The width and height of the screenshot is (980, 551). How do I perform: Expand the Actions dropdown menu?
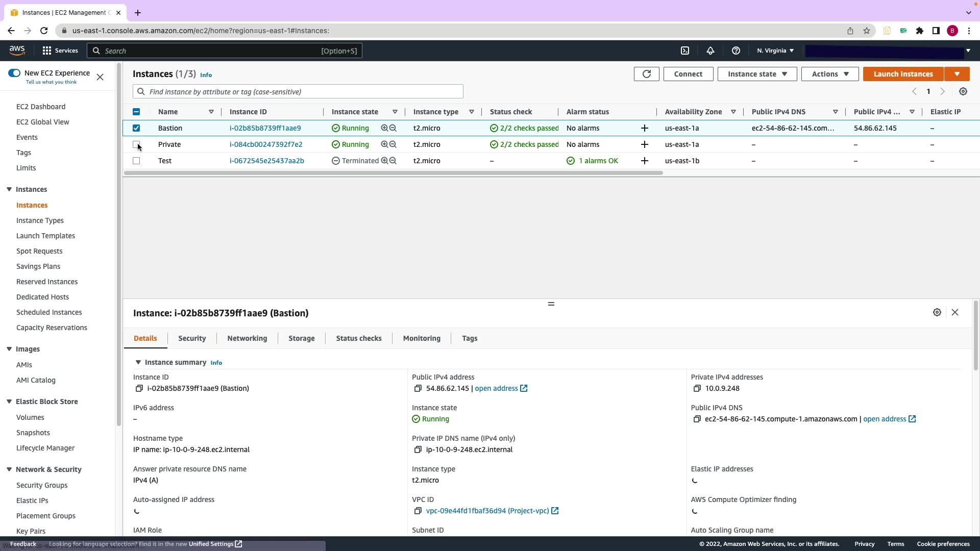click(x=829, y=74)
